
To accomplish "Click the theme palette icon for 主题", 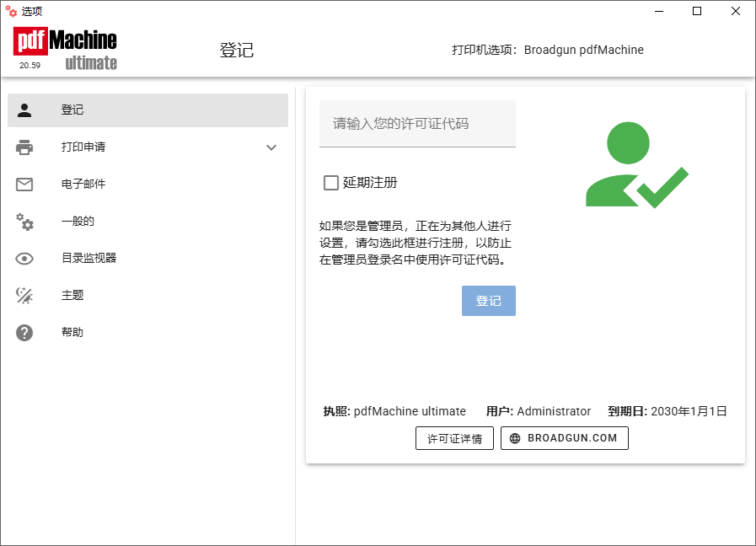I will click(x=24, y=296).
